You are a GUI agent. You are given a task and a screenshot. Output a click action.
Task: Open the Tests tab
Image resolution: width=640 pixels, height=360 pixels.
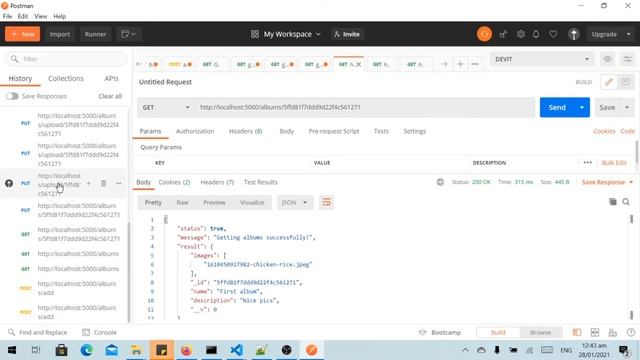click(x=381, y=131)
